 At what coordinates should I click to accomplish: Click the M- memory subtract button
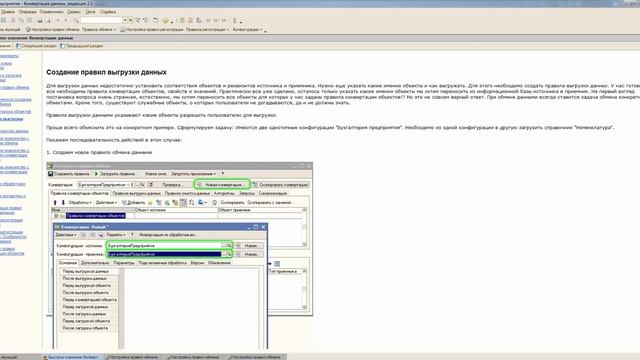(x=224, y=20)
